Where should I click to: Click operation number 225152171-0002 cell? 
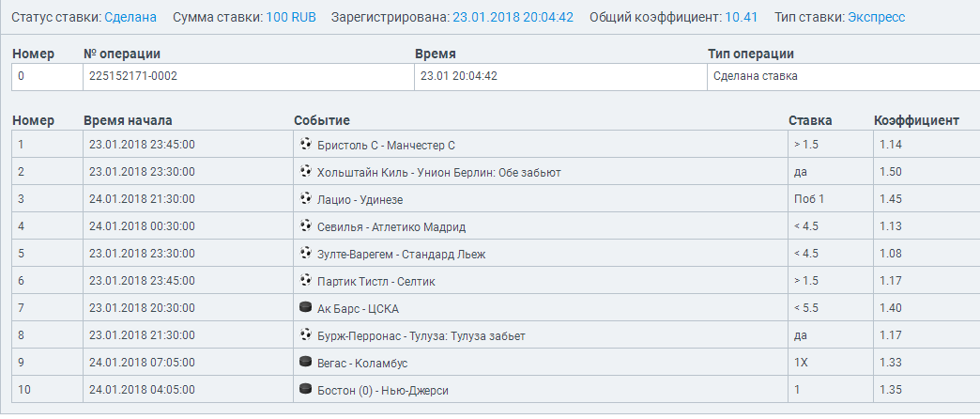(x=132, y=76)
